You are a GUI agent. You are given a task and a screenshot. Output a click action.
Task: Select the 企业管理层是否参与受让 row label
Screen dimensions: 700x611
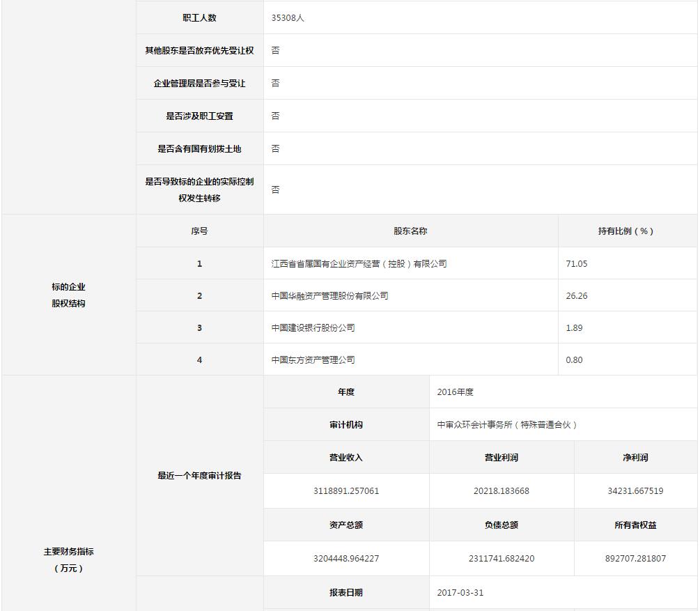[199, 84]
